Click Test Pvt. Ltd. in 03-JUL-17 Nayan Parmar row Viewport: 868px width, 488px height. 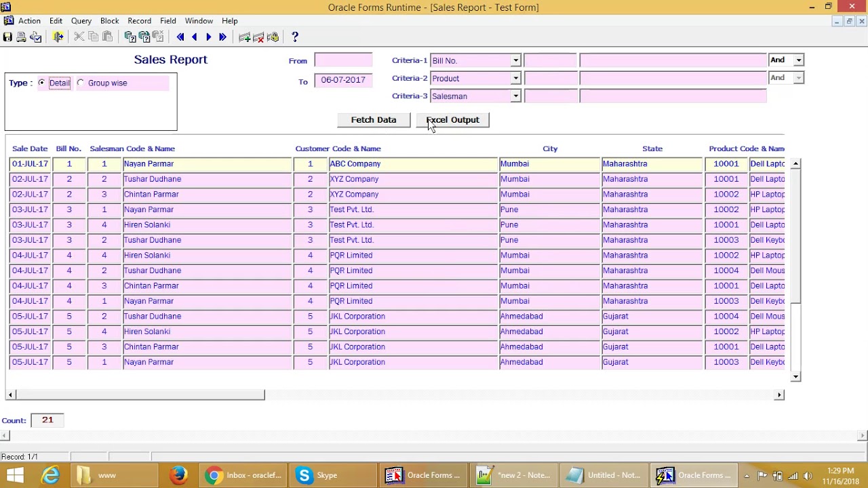pyautogui.click(x=413, y=209)
